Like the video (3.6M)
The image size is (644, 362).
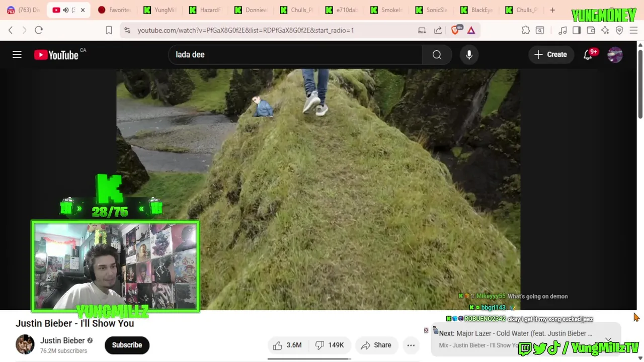(289, 345)
